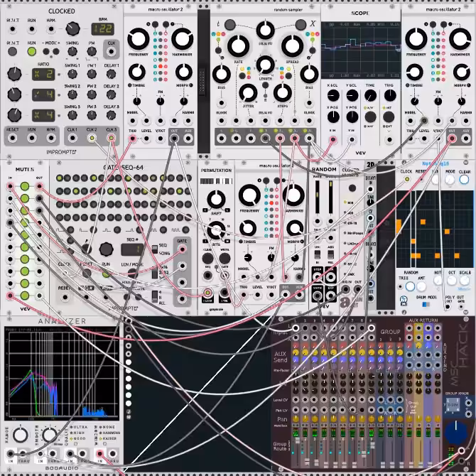Click FREQUENCY knob on macro oscillator beside Clocked
Image resolution: width=476 pixels, height=476 pixels.
(139, 39)
